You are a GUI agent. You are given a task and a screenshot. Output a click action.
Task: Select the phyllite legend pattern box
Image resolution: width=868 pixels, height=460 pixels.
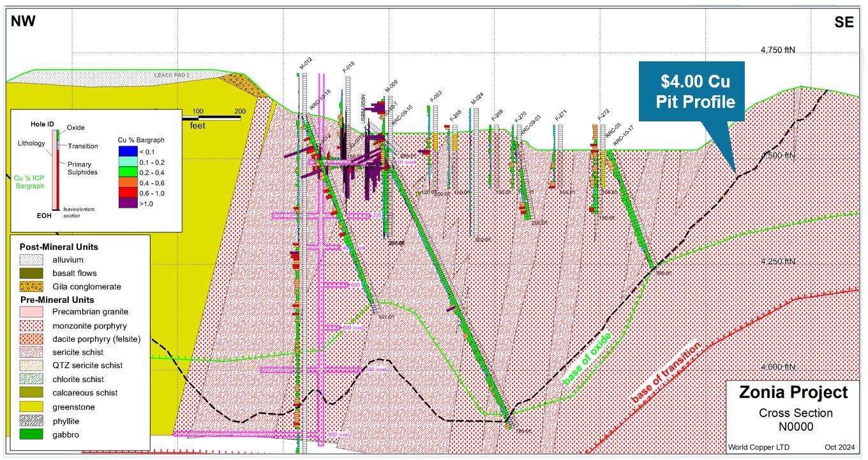coord(30,420)
